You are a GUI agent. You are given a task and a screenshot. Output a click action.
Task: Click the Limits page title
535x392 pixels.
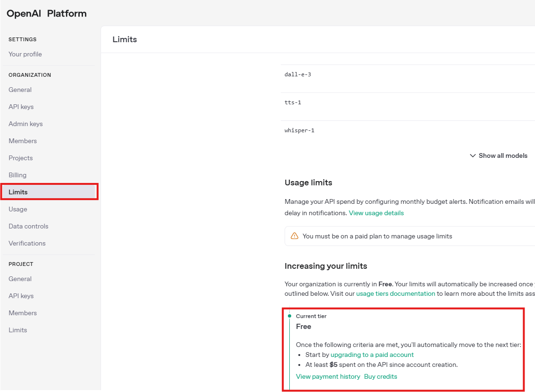[125, 39]
